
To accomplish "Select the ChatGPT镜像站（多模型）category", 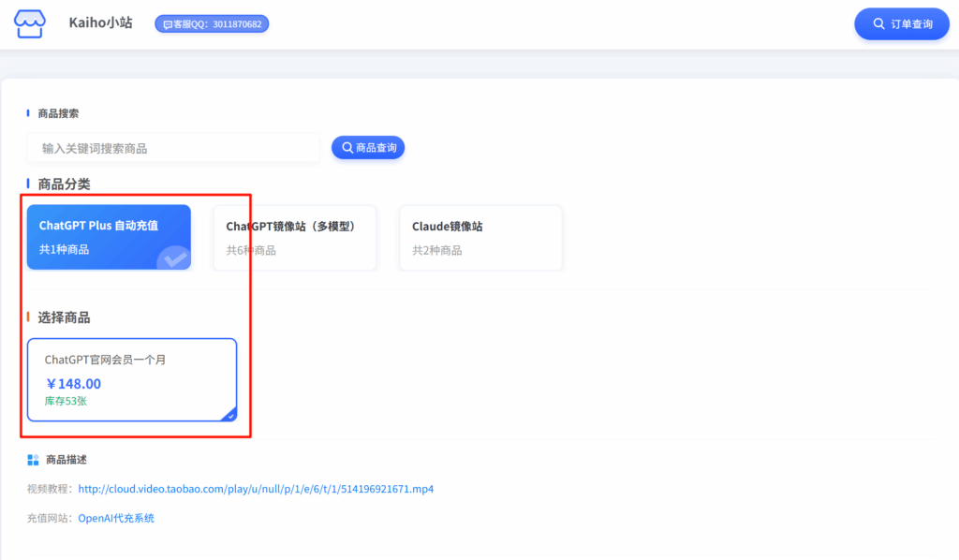I will click(295, 238).
